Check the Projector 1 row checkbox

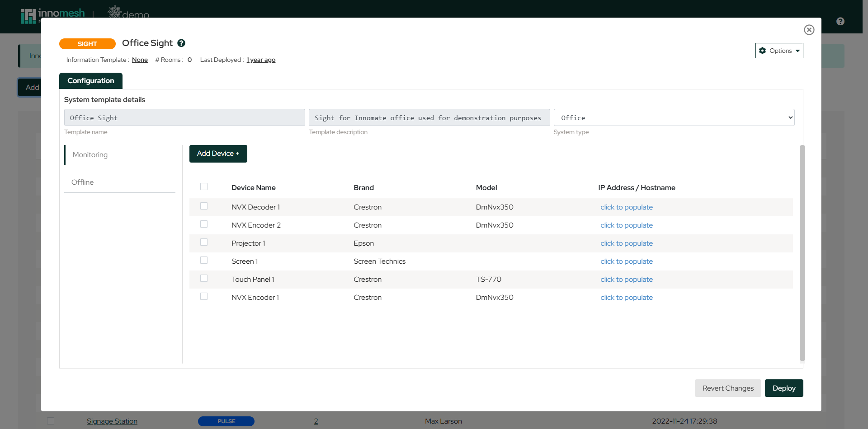pos(204,242)
